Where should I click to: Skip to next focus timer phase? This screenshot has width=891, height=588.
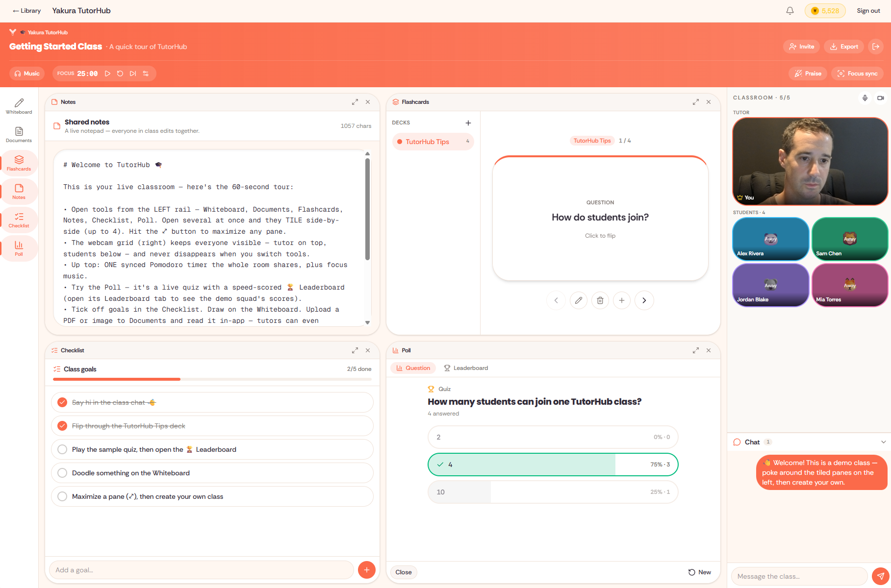[x=133, y=73]
